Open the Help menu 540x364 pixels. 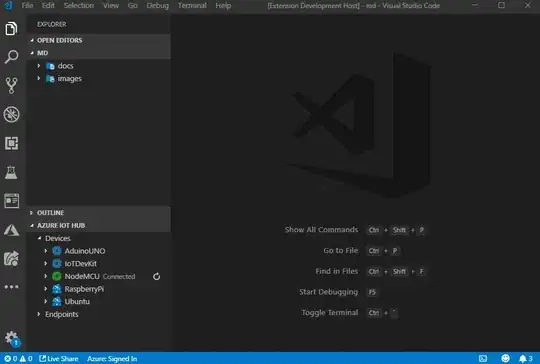click(x=223, y=6)
